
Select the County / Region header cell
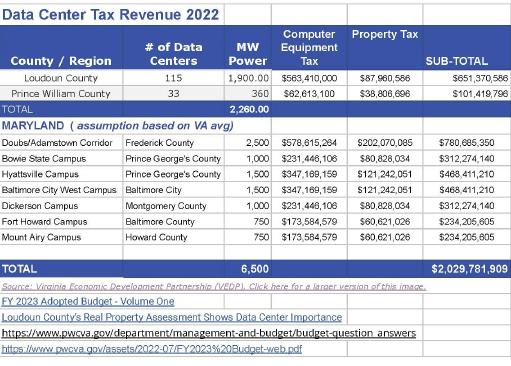point(61,47)
